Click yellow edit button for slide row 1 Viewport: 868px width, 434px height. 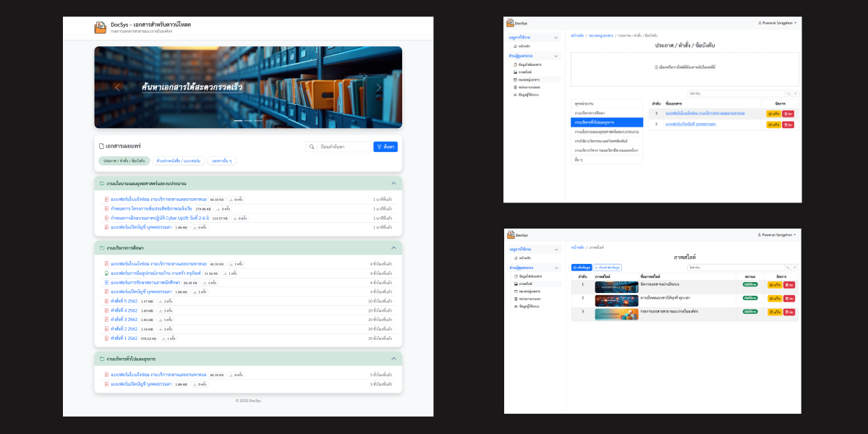[x=774, y=285]
